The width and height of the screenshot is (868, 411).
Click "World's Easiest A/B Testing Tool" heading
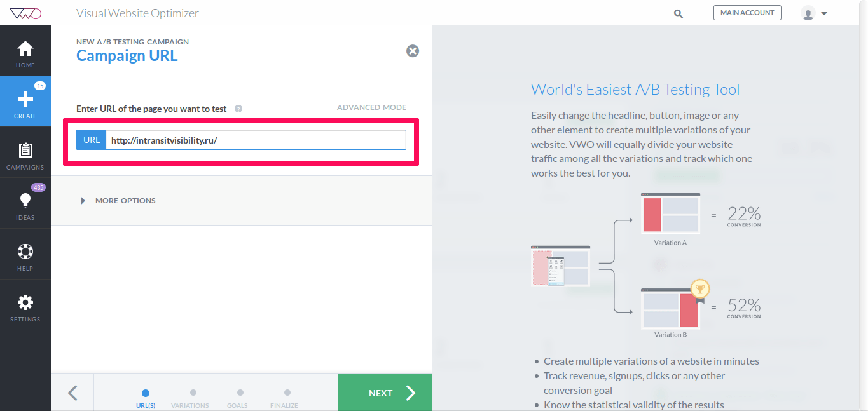(x=635, y=90)
